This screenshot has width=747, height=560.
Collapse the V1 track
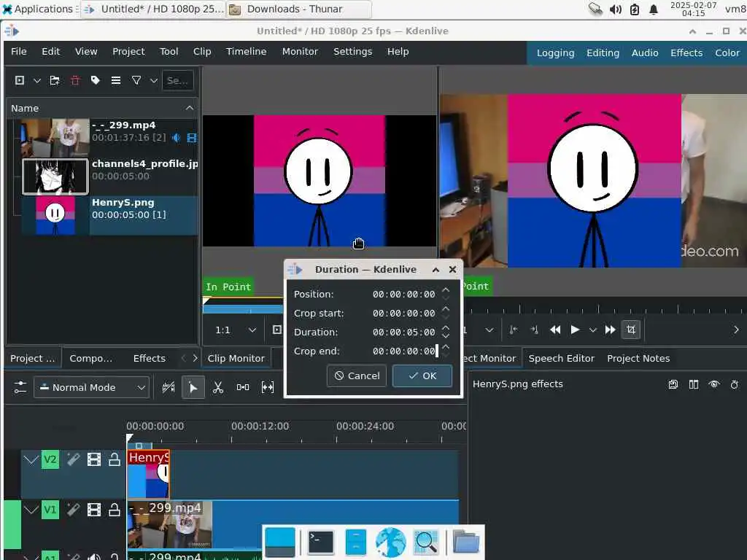[x=31, y=510]
